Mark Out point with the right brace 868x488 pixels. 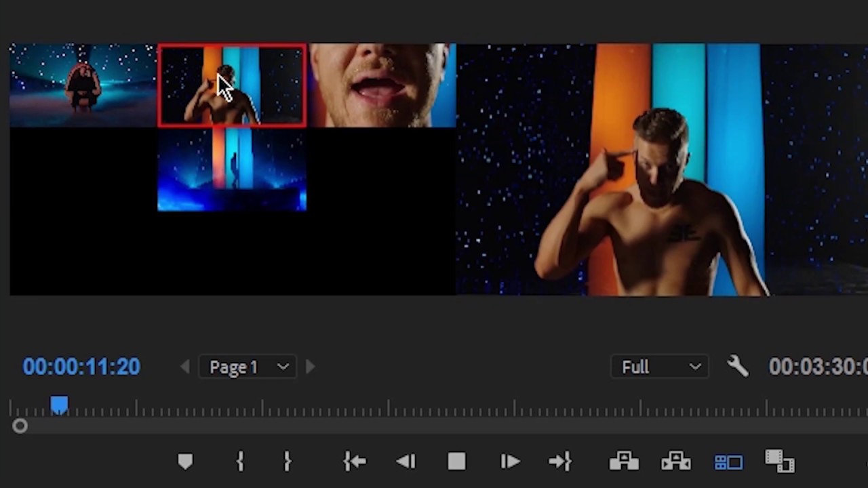287,462
